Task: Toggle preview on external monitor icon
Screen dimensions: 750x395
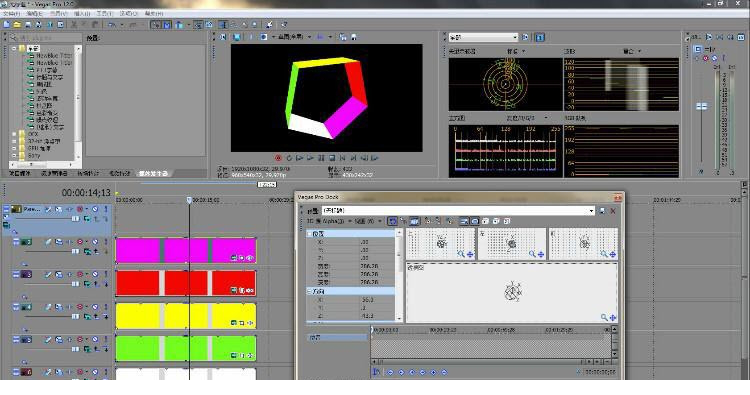Action: (236, 37)
